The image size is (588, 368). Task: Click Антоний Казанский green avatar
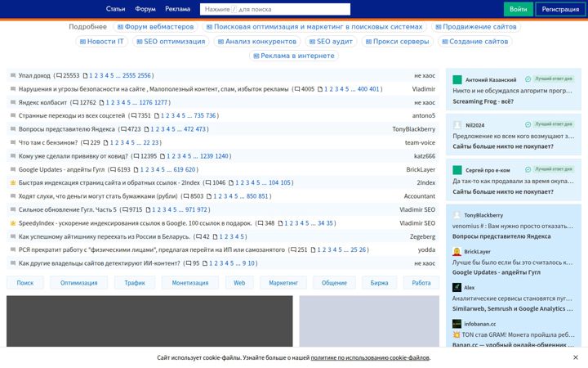457,79
